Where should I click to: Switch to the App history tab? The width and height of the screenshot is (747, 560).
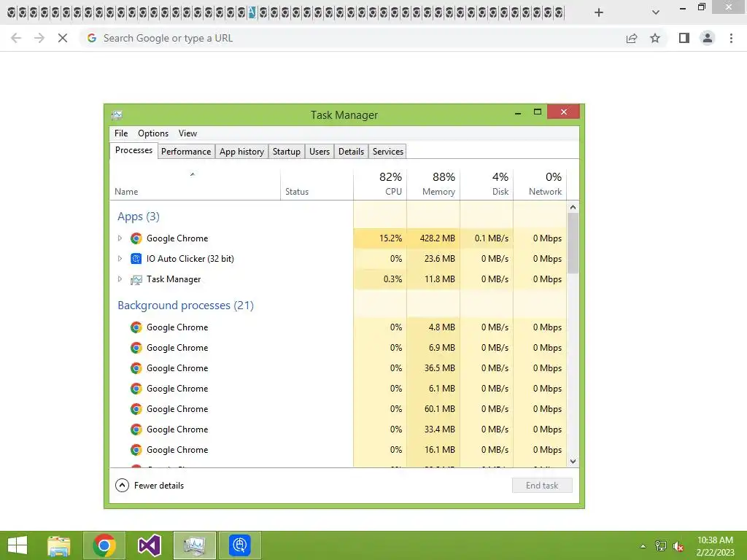point(241,152)
